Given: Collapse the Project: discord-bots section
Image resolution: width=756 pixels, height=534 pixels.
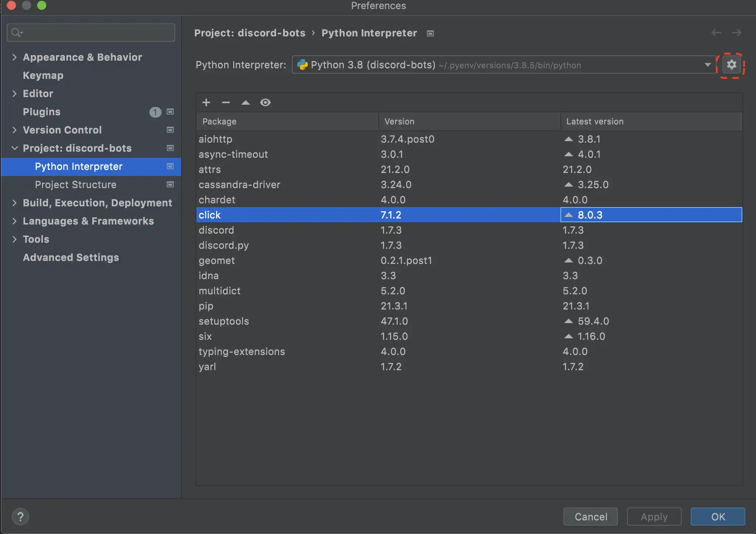Looking at the screenshot, I should 14,148.
